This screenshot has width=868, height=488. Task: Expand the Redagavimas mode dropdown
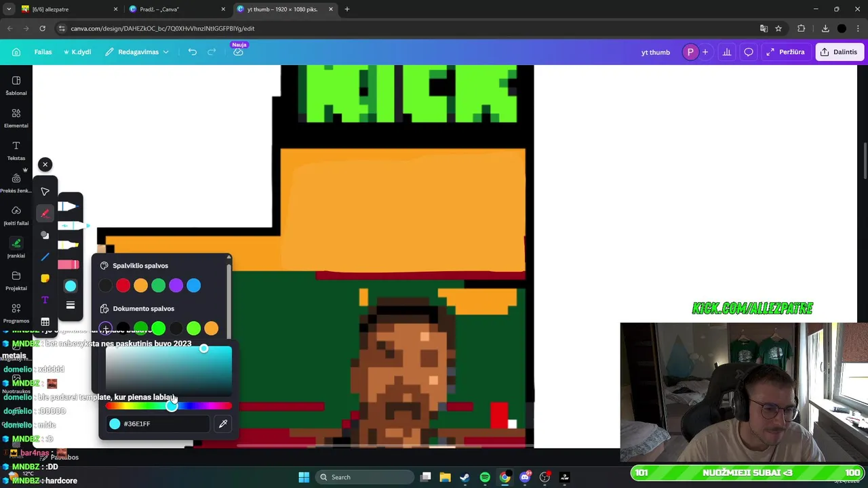point(137,52)
